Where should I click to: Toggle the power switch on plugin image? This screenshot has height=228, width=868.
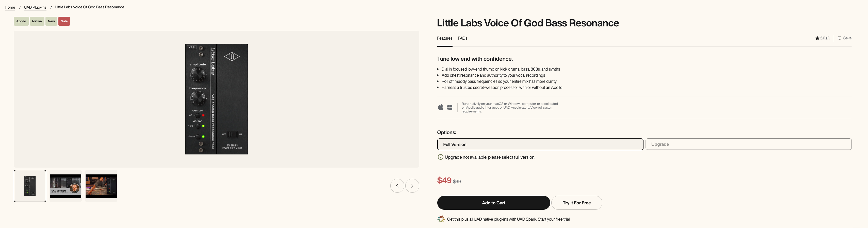pos(232,134)
